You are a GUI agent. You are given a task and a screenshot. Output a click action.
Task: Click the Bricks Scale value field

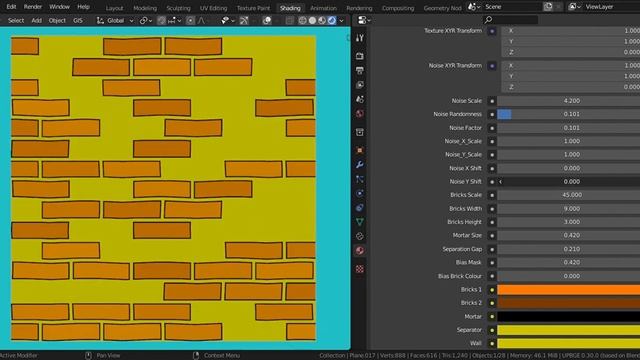(569, 195)
